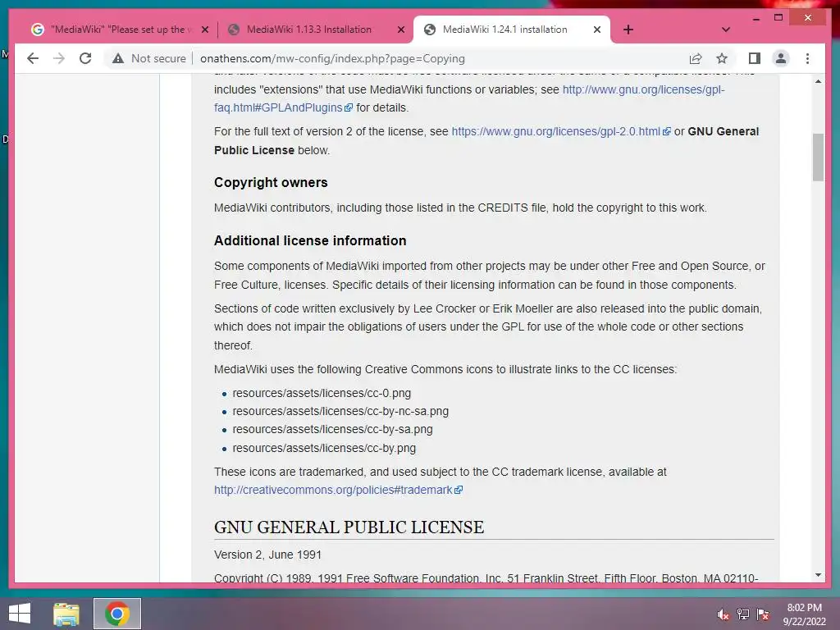Minimize the Chrome window
The width and height of the screenshot is (840, 630).
pyautogui.click(x=756, y=18)
